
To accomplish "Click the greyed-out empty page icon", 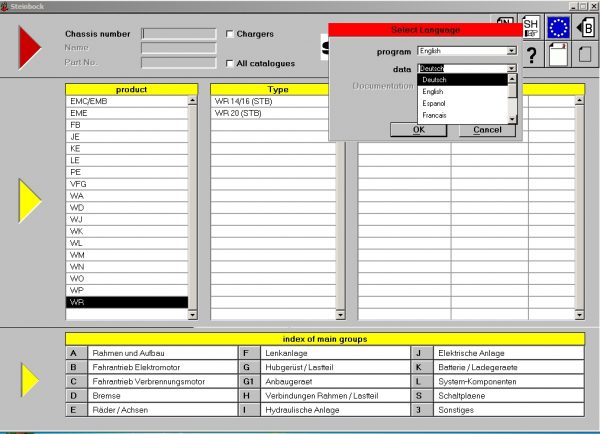I will 585,55.
